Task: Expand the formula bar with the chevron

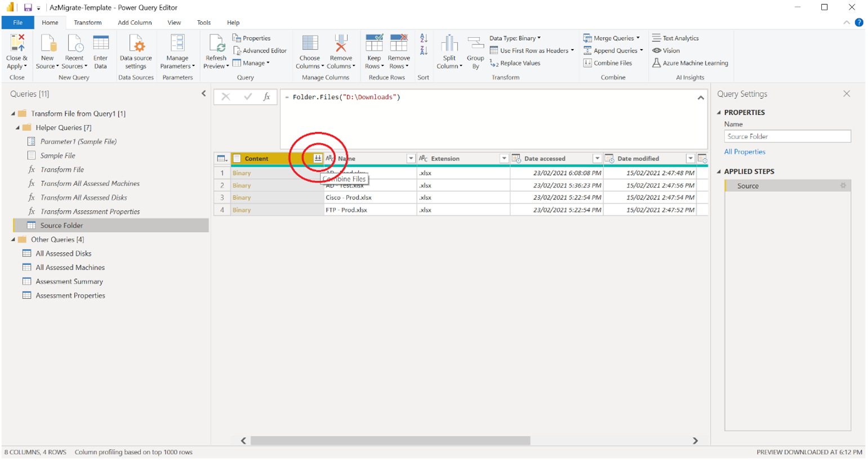Action: pos(701,97)
